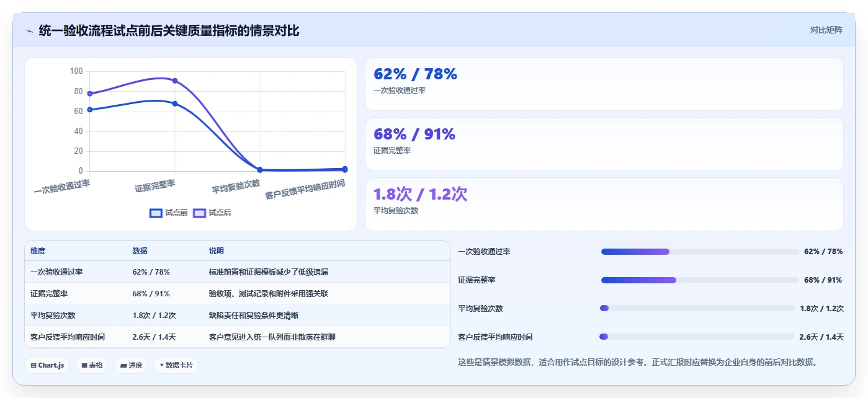Click the 平均复验次数 x-axis label in the chart
This screenshot has width=868, height=398.
[x=236, y=187]
